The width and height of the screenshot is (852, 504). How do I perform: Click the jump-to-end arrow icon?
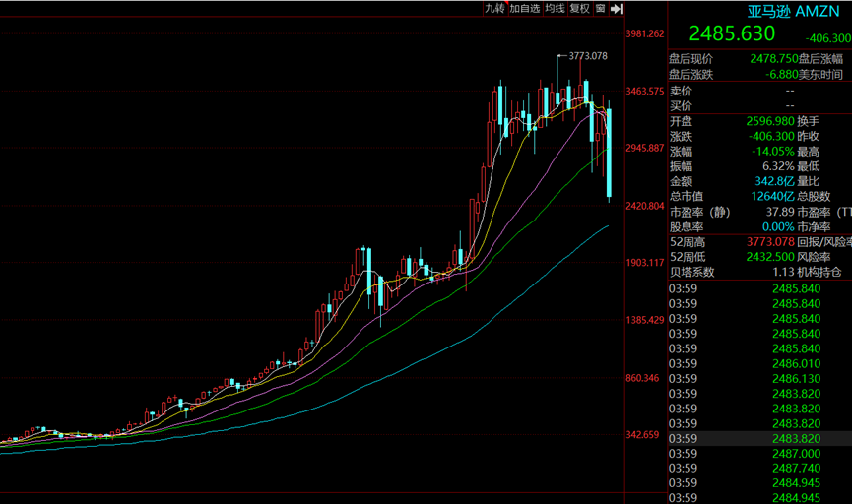pos(617,9)
